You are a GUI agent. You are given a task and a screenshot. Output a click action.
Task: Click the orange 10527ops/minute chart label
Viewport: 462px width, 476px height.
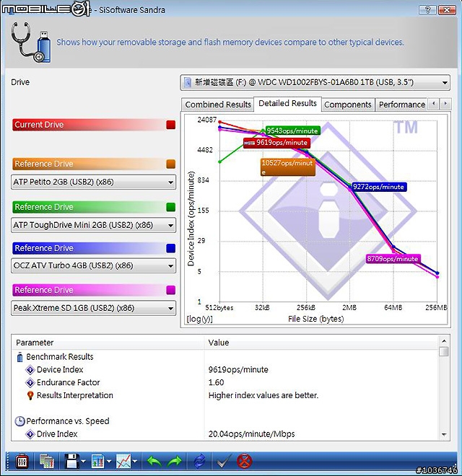[x=288, y=167]
